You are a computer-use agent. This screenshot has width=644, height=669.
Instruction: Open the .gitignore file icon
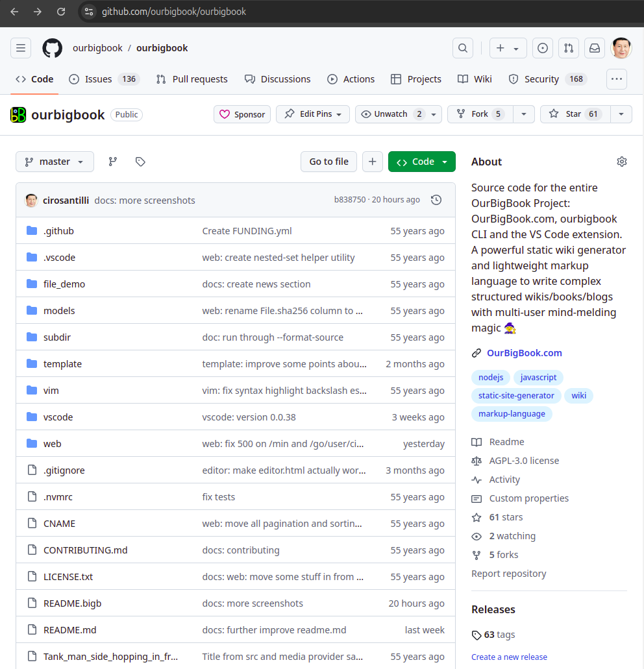tap(32, 470)
